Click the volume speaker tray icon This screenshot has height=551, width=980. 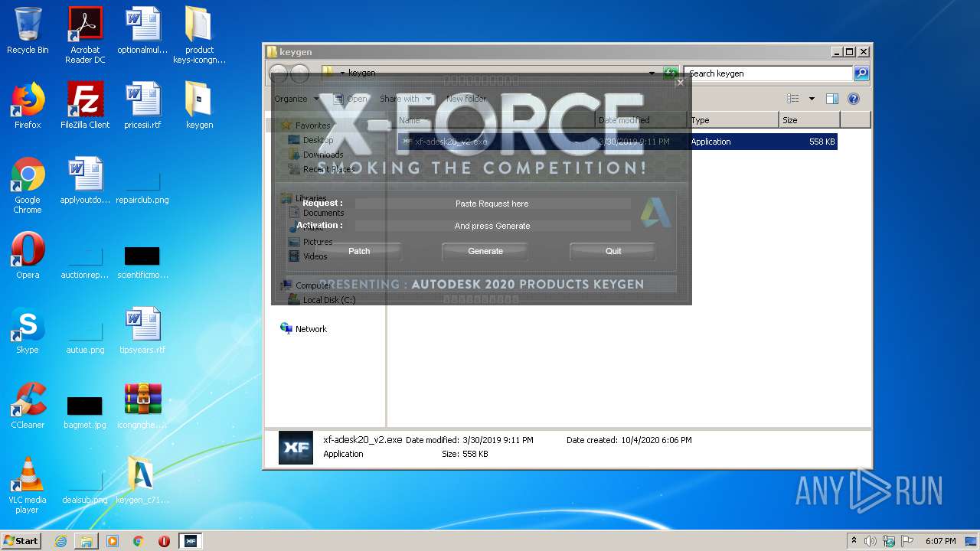(x=871, y=541)
